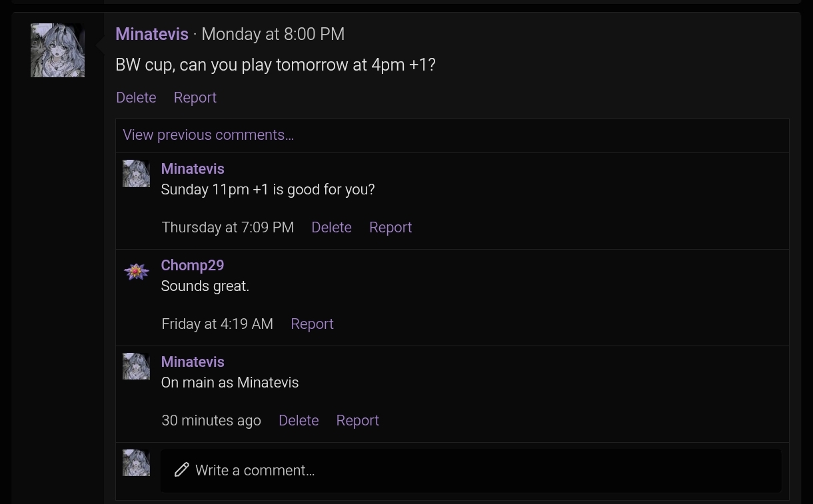813x504 pixels.
Task: Open Chomp29's Starmie avatar icon
Action: (136, 271)
